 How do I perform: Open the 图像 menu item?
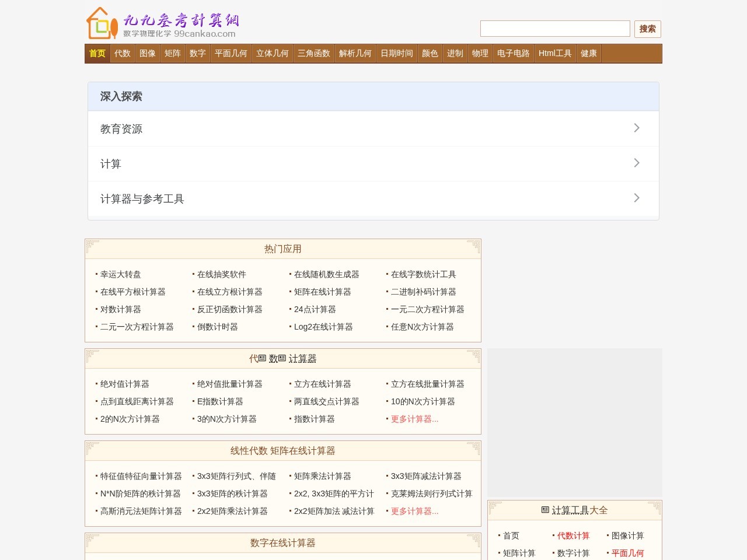click(148, 53)
